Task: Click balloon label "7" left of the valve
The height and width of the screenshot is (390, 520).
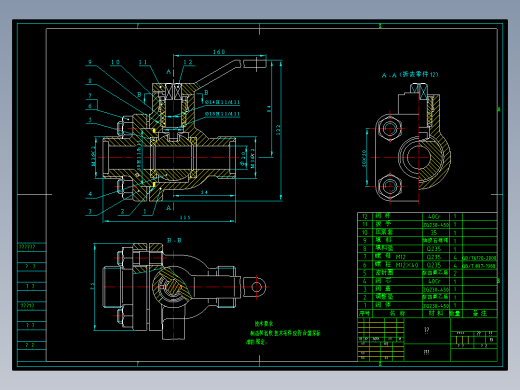Action: [x=90, y=96]
